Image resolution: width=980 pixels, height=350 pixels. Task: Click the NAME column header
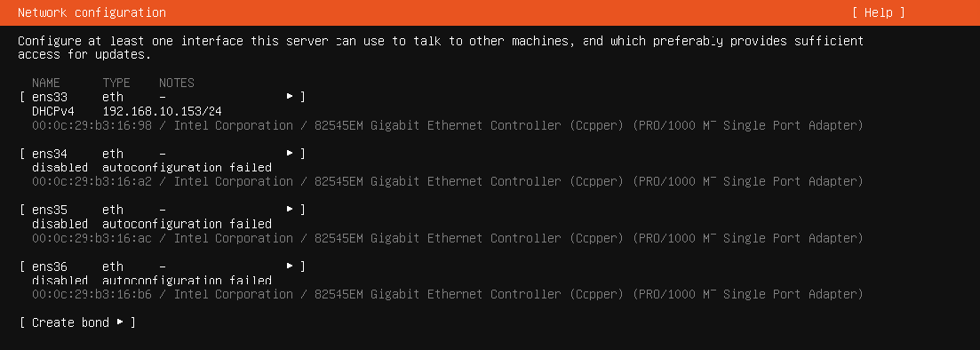tap(46, 83)
